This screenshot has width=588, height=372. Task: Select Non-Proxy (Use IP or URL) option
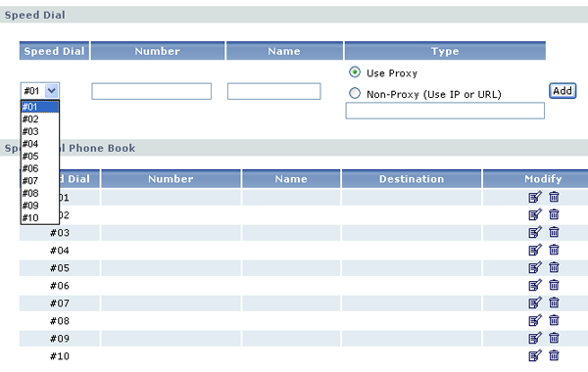[355, 93]
